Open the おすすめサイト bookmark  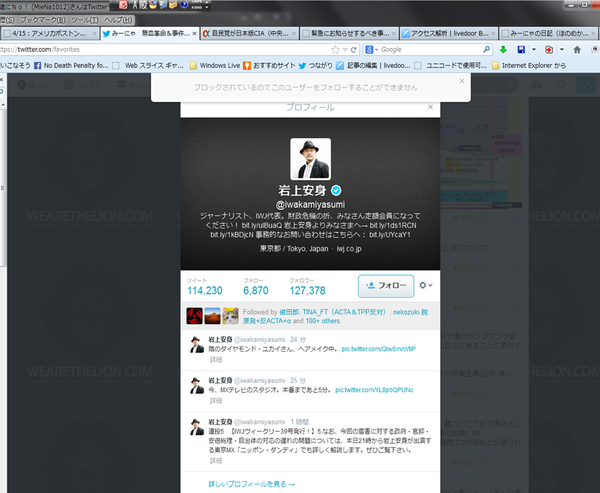click(x=269, y=65)
